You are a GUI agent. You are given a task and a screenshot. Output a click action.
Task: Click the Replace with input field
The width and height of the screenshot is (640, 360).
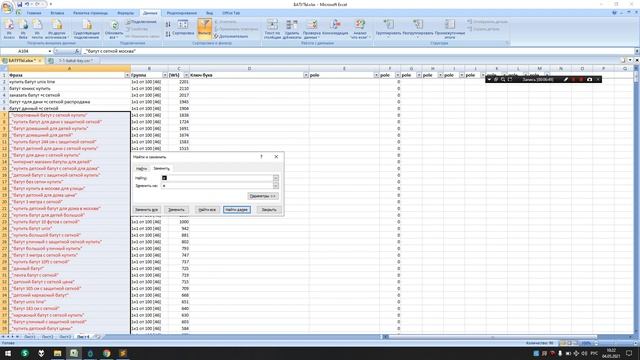(x=217, y=186)
